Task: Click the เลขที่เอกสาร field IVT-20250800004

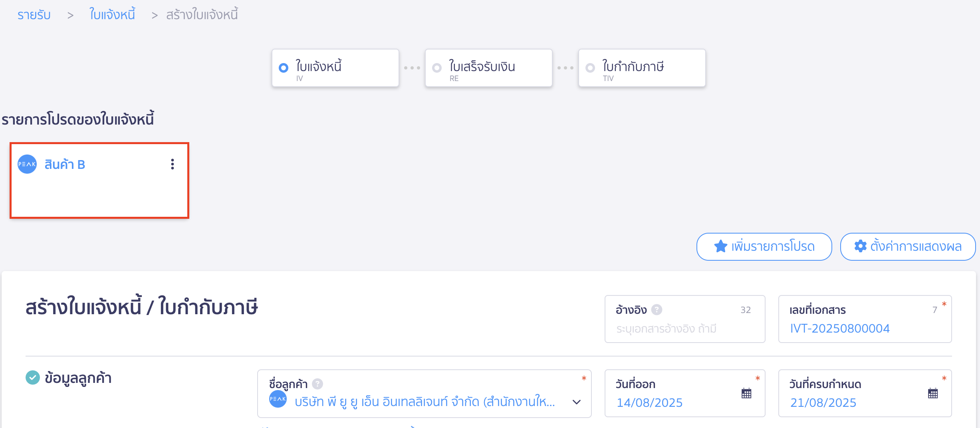Action: [x=865, y=319]
